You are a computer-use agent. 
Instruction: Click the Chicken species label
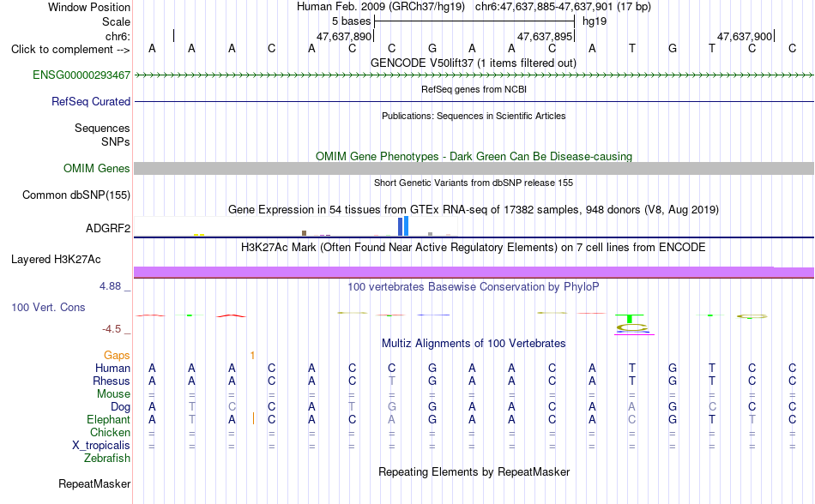coord(110,432)
